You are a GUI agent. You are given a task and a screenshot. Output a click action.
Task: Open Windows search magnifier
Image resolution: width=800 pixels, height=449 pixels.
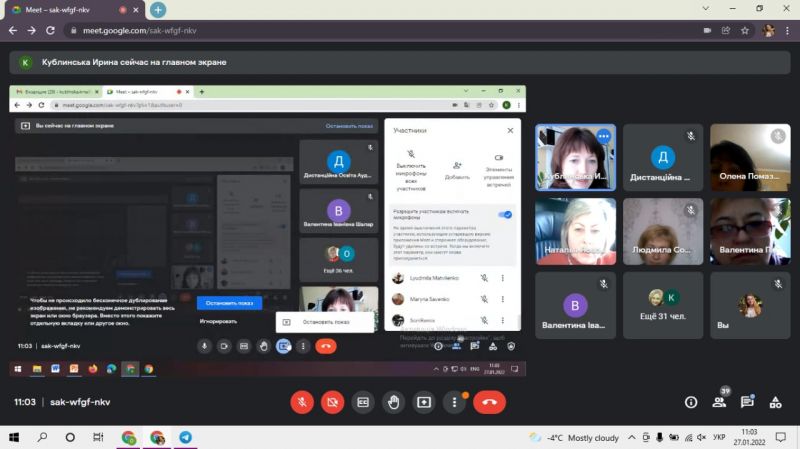(x=42, y=437)
